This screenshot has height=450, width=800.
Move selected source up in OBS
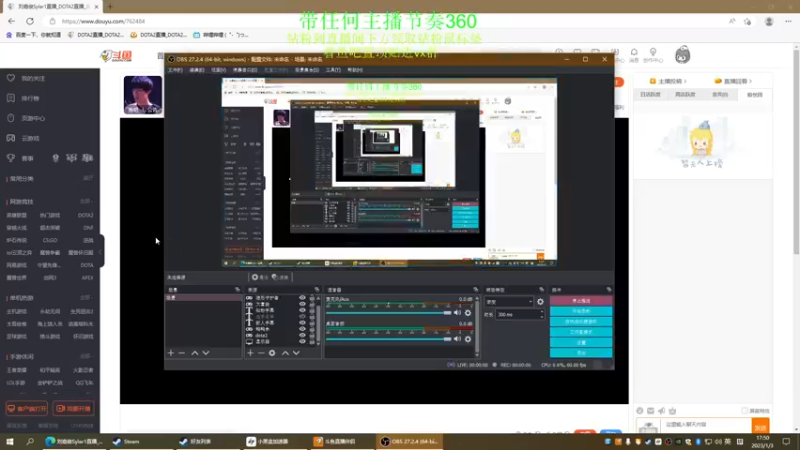click(x=285, y=353)
